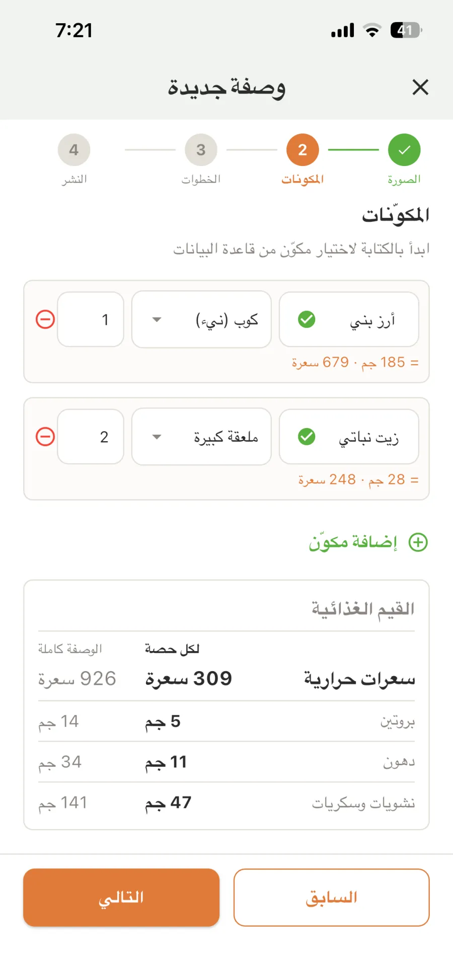Tap the battery indicator in status bar

click(x=406, y=30)
